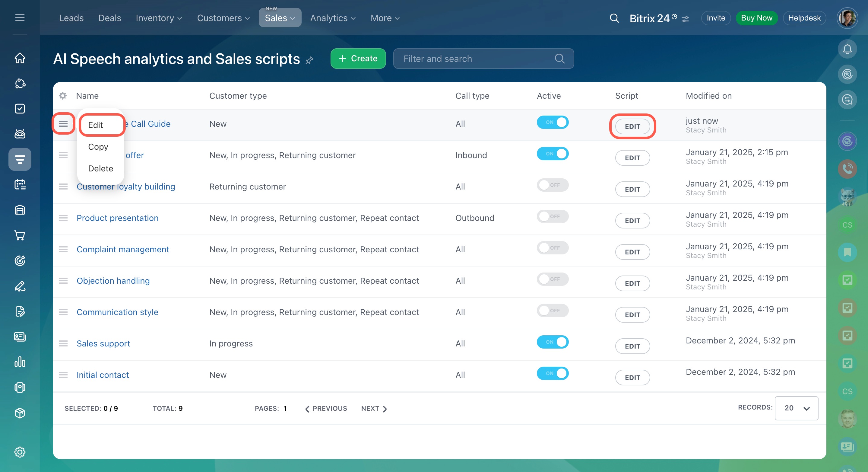
Task: Turn off the Sales support active toggle
Action: pyautogui.click(x=552, y=342)
